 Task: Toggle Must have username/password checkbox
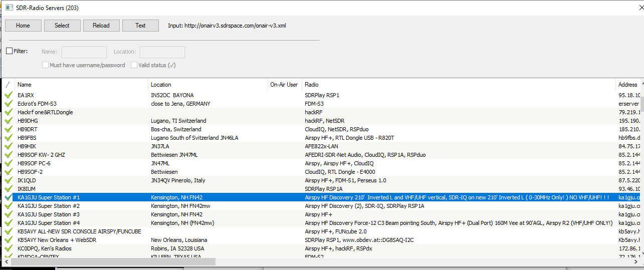(x=46, y=65)
